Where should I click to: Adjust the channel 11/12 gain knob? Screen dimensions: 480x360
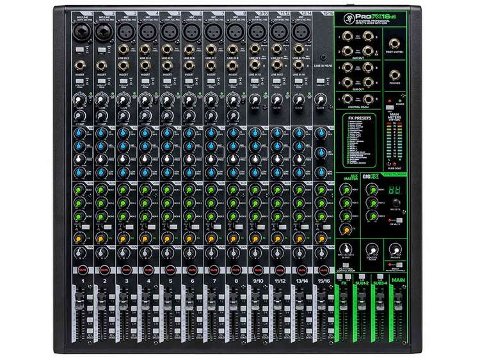pyautogui.click(x=277, y=99)
